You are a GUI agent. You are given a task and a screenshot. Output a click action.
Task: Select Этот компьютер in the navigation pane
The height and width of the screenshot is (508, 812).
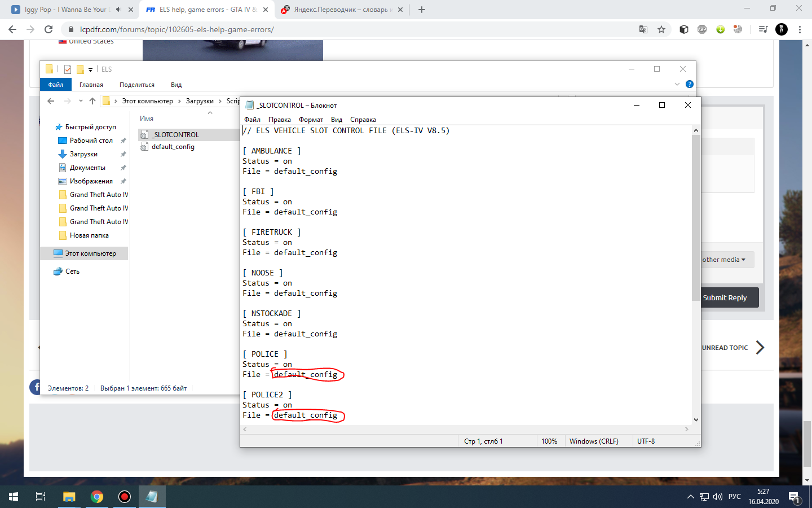pyautogui.click(x=85, y=253)
